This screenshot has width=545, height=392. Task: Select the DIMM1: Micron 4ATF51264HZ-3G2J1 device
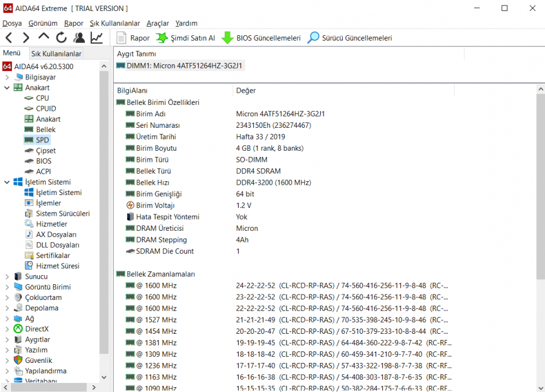coord(179,66)
